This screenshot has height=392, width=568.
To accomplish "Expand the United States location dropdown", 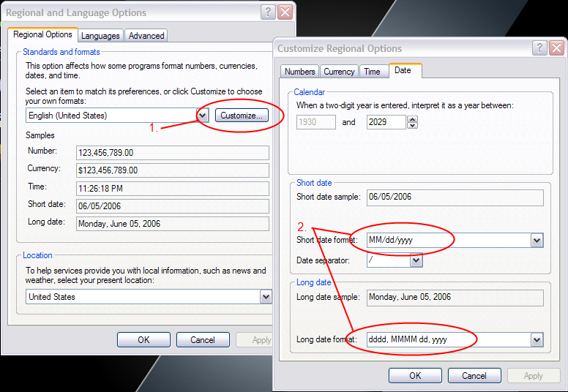I will pyautogui.click(x=266, y=297).
